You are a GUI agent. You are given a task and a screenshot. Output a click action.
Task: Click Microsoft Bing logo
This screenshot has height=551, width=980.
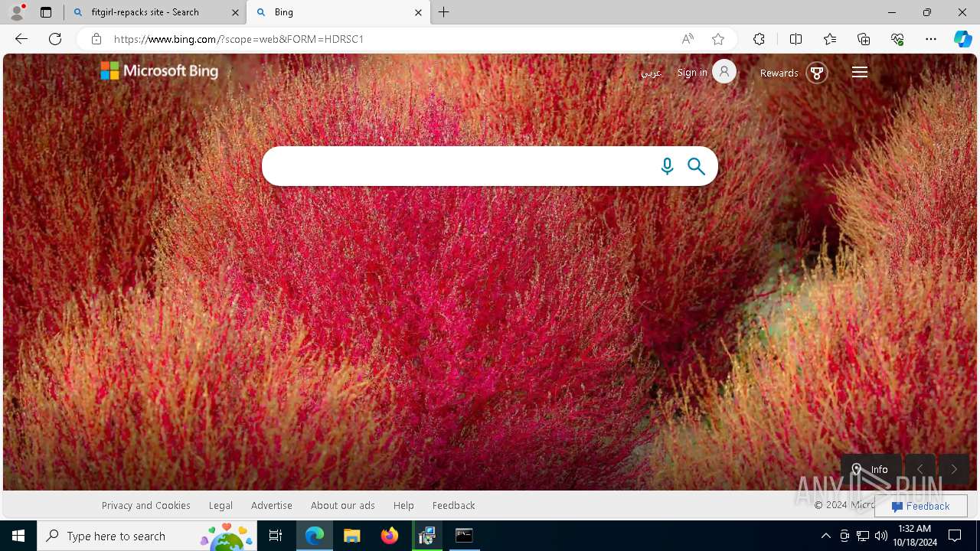pos(159,71)
